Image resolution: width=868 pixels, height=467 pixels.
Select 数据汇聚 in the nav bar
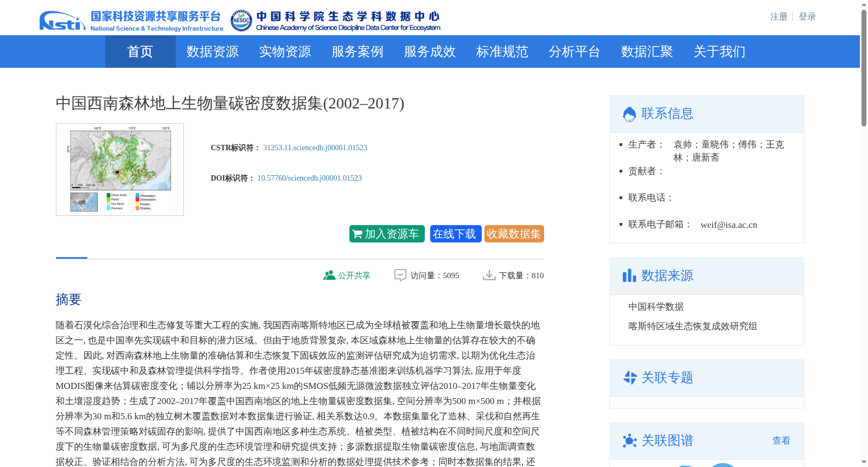coord(647,52)
